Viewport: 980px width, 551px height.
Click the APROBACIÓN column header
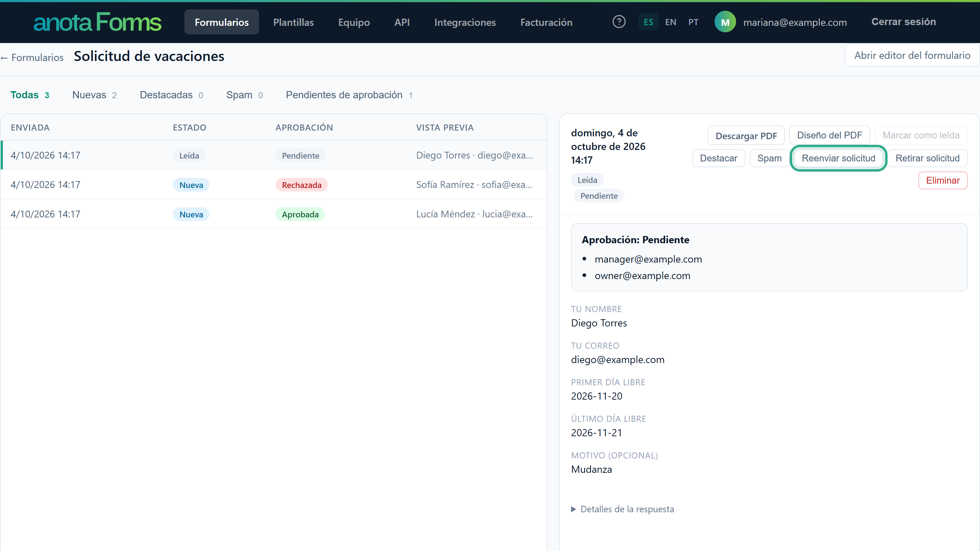[304, 127]
